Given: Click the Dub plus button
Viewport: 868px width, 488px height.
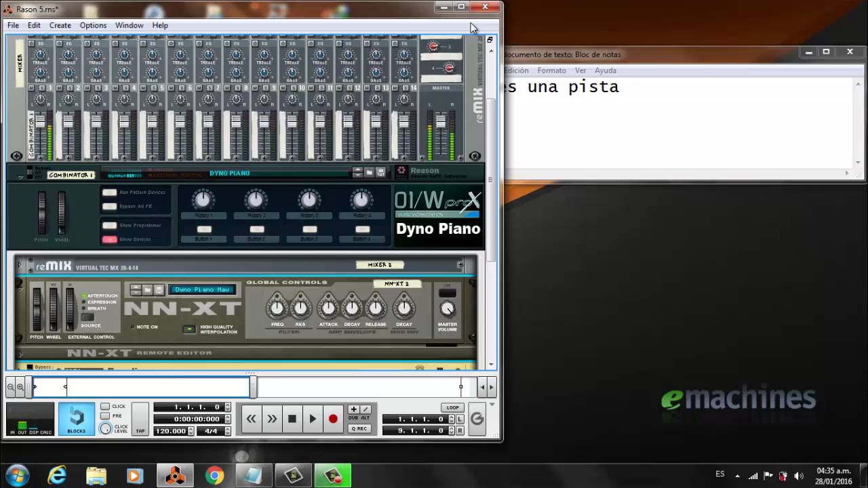Looking at the screenshot, I should (353, 409).
